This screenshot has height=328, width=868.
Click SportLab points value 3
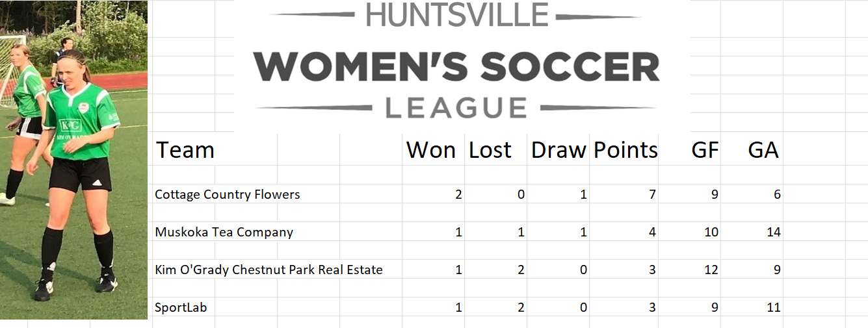tap(652, 307)
